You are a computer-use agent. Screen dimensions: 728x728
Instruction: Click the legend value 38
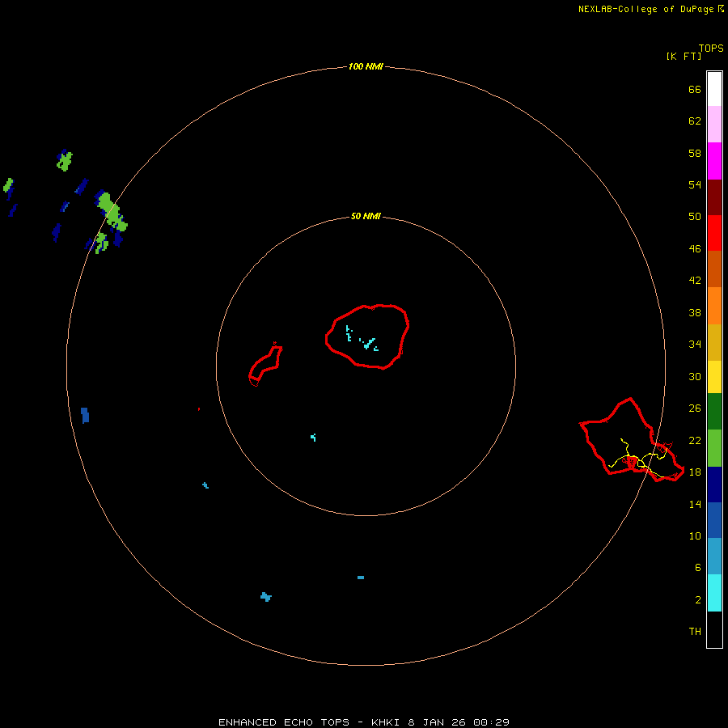695,312
